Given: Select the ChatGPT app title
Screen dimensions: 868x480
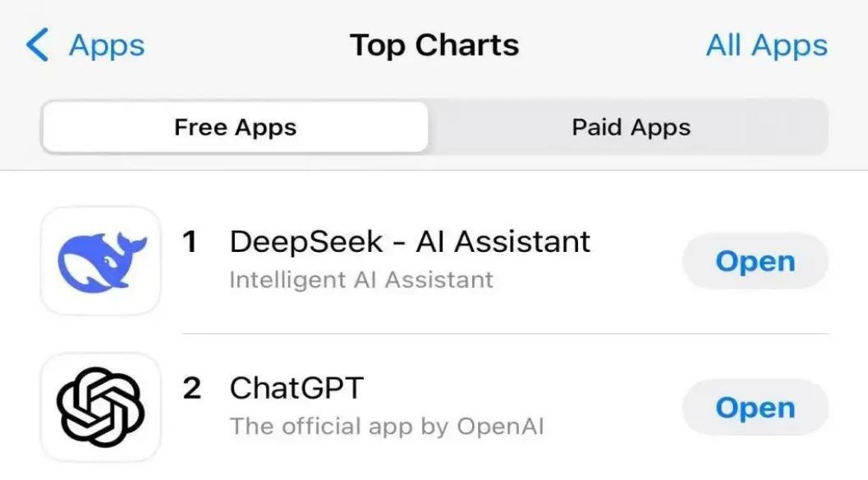Looking at the screenshot, I should click(296, 388).
